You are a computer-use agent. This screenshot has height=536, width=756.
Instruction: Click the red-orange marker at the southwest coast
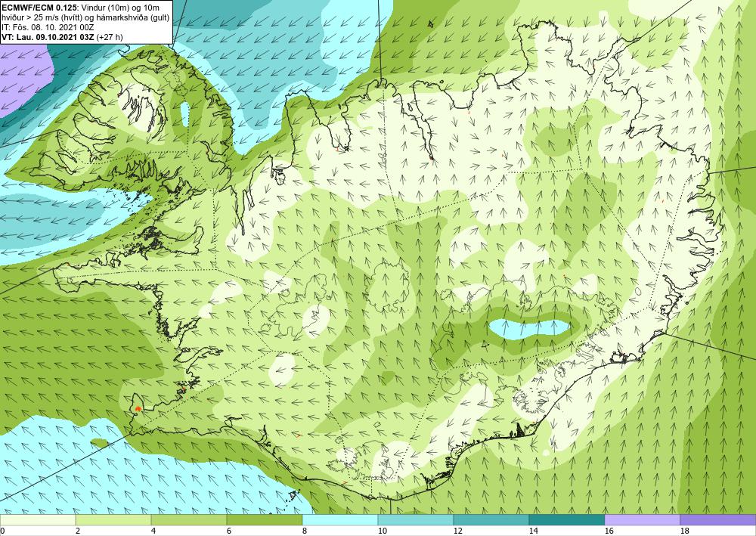click(138, 409)
